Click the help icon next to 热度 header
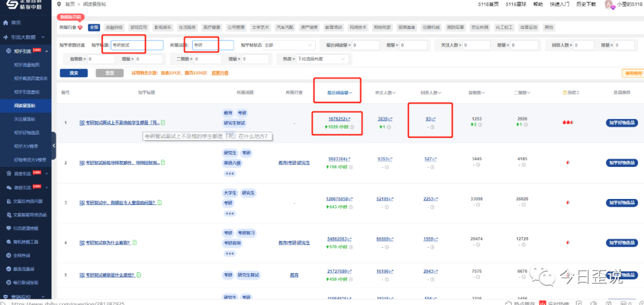 pyautogui.click(x=564, y=93)
